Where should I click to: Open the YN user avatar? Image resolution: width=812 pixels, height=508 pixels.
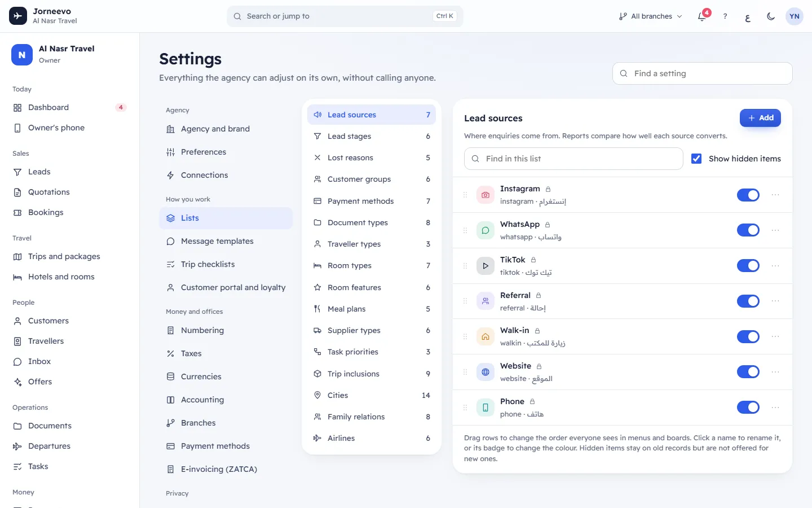795,16
